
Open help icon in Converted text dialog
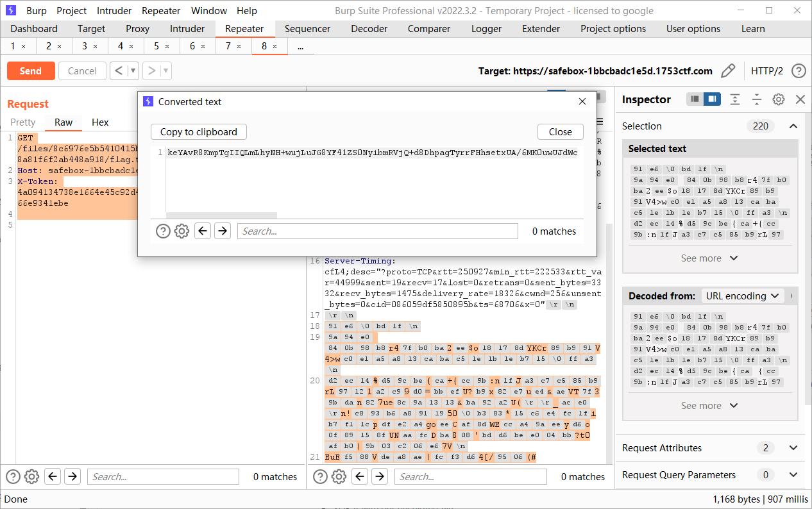[164, 231]
